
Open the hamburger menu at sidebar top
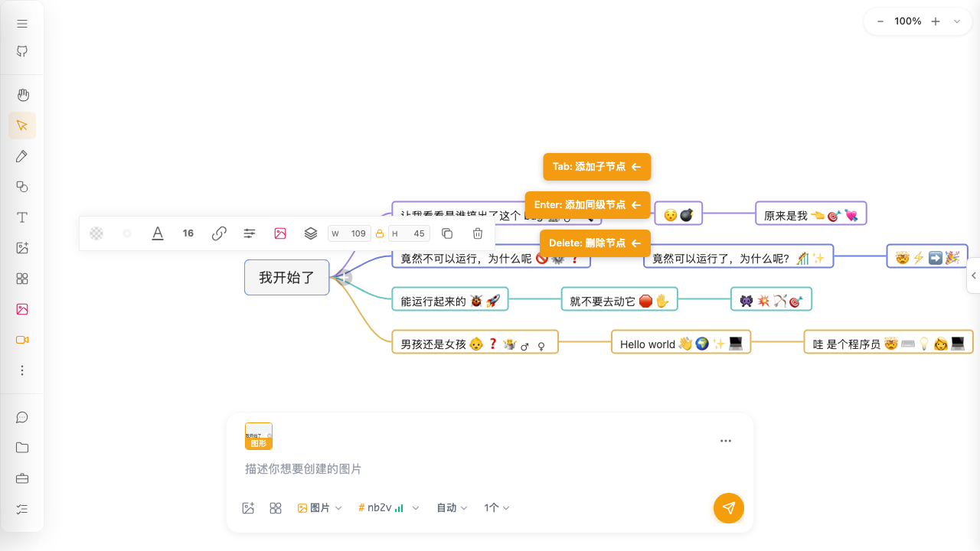pos(21,23)
